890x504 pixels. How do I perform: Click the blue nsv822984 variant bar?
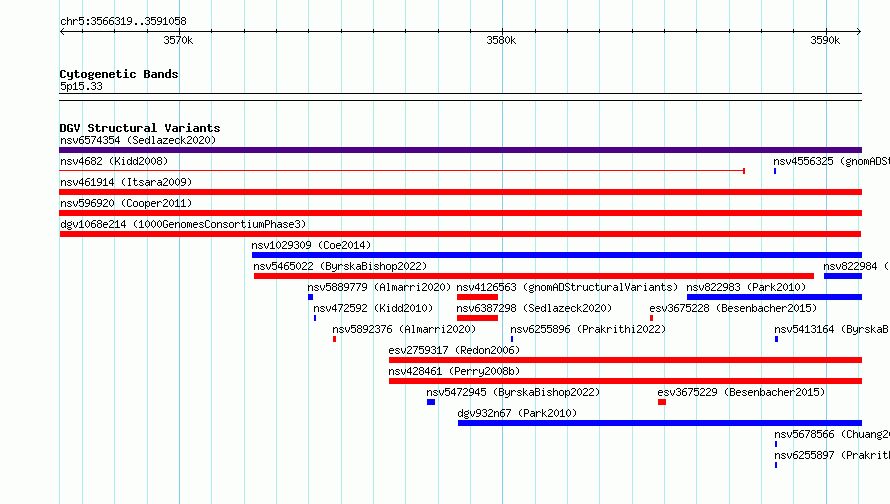click(843, 276)
